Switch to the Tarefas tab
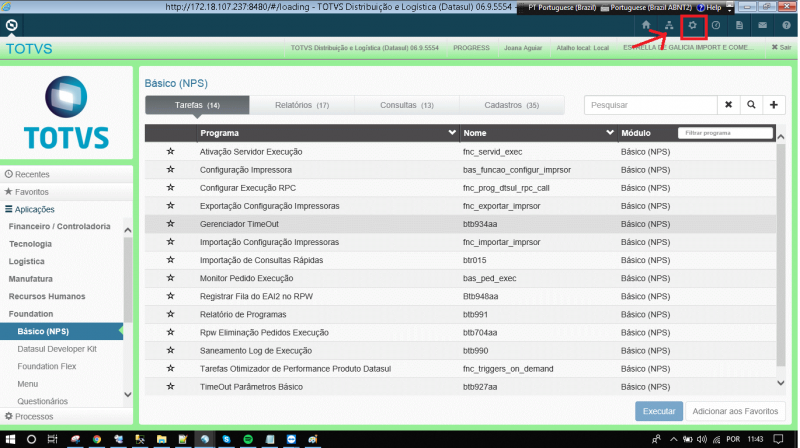This screenshot has width=800, height=448. click(x=197, y=105)
